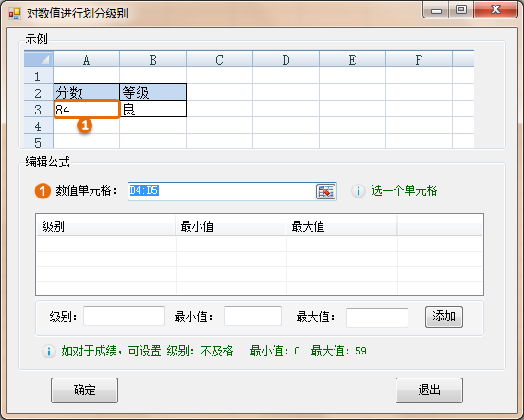524x420 pixels.
Task: Confirm with the 确定 button
Action: click(x=84, y=390)
